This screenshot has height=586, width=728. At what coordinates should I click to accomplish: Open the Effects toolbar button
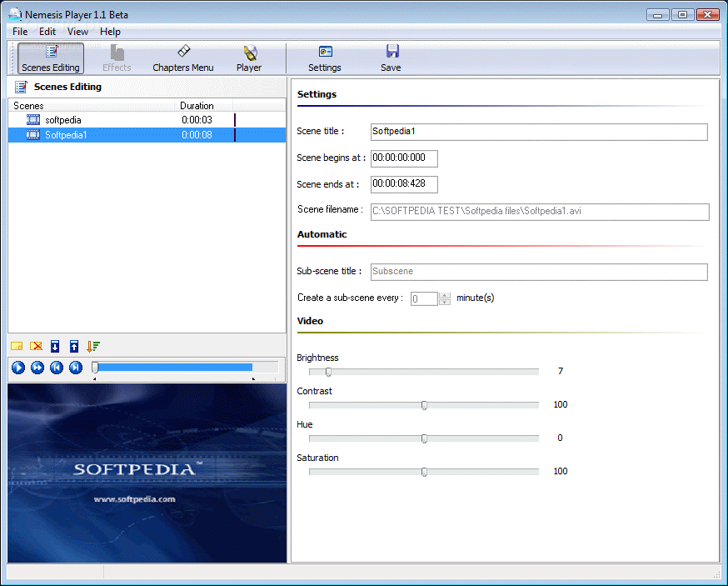117,58
